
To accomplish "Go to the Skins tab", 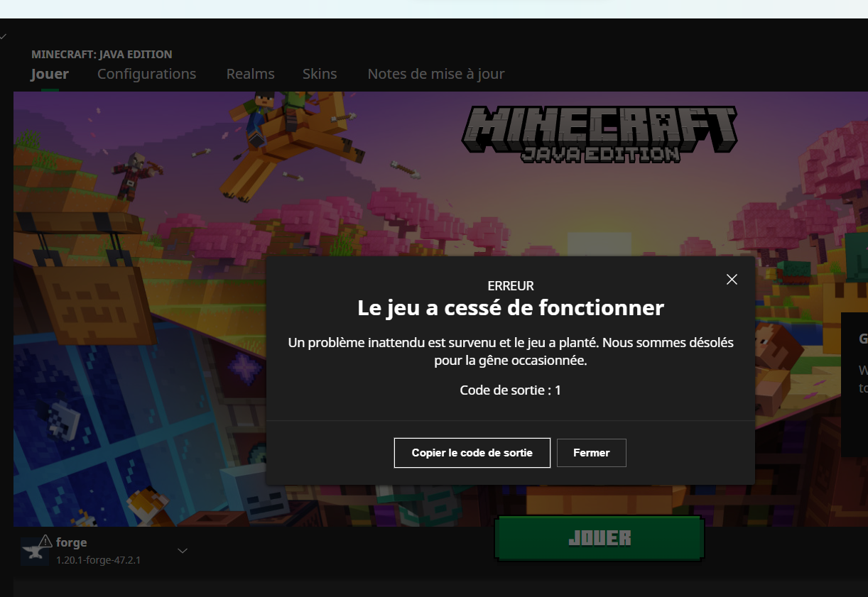I will coord(320,74).
